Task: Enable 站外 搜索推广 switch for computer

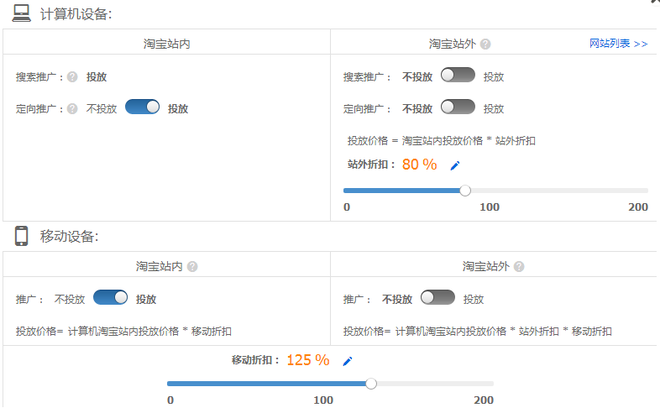Action: click(x=457, y=75)
